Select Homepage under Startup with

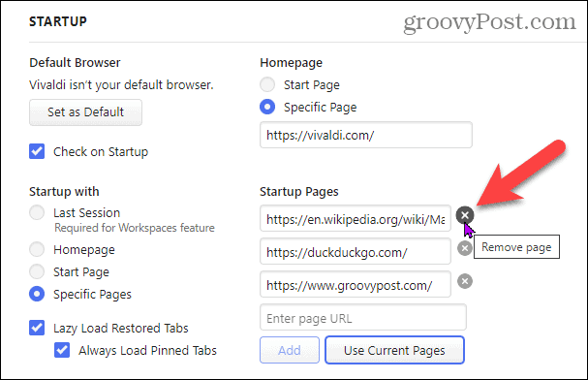coord(37,249)
